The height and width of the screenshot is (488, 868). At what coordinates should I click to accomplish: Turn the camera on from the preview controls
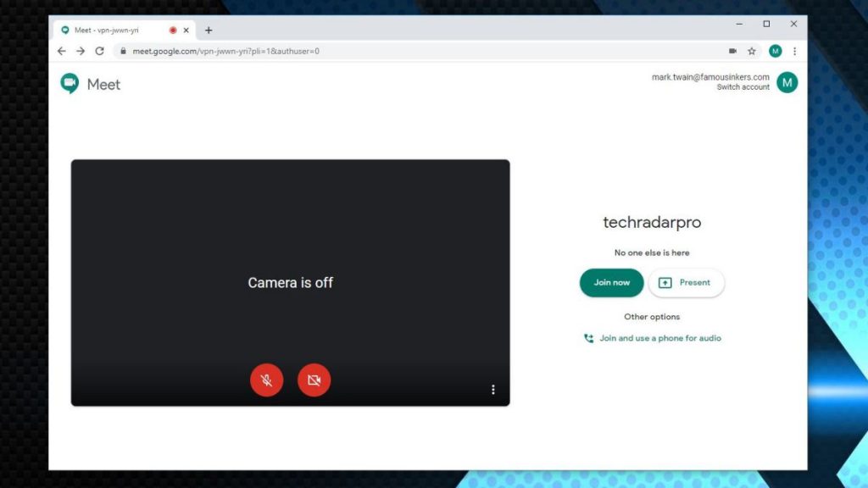point(314,380)
